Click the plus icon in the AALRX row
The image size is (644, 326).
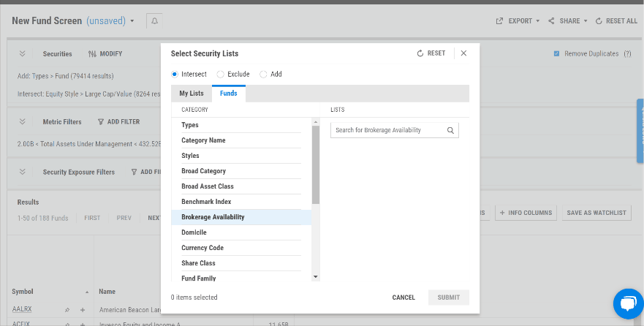point(83,310)
